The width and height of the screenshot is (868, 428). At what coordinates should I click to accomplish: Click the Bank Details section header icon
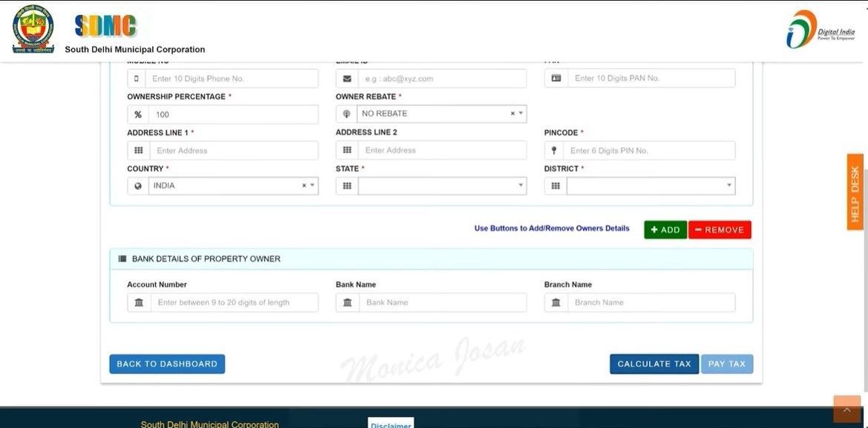(x=122, y=258)
